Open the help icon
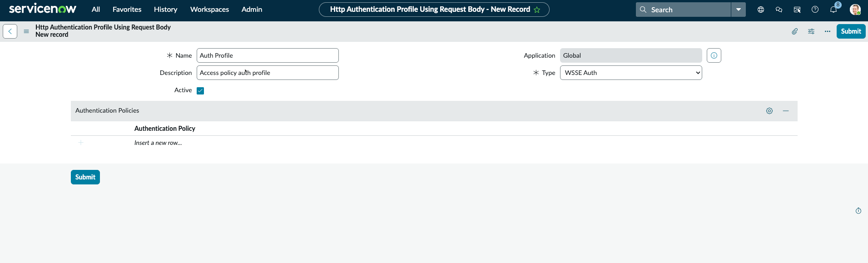This screenshot has height=263, width=868. pos(815,10)
